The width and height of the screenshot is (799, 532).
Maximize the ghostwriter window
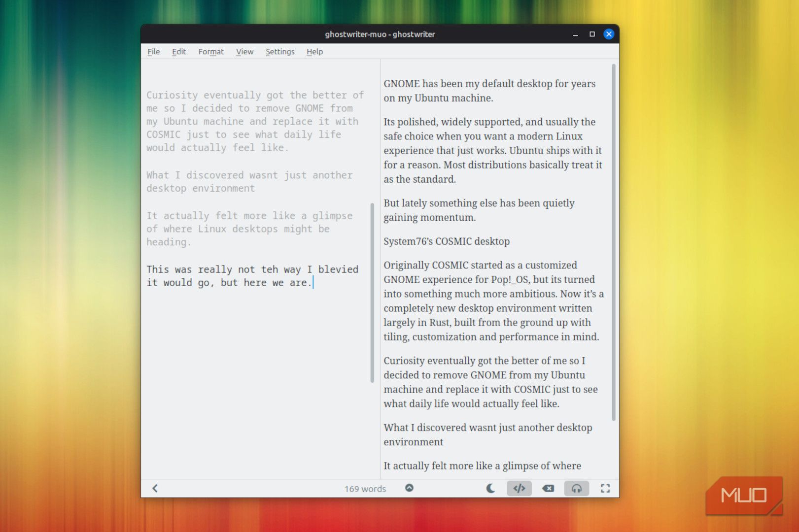click(592, 34)
